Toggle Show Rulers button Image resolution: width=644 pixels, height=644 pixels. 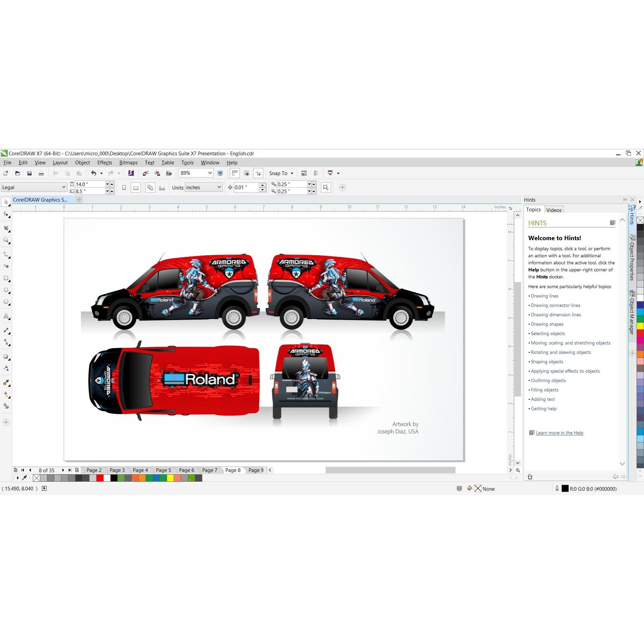click(x=235, y=173)
